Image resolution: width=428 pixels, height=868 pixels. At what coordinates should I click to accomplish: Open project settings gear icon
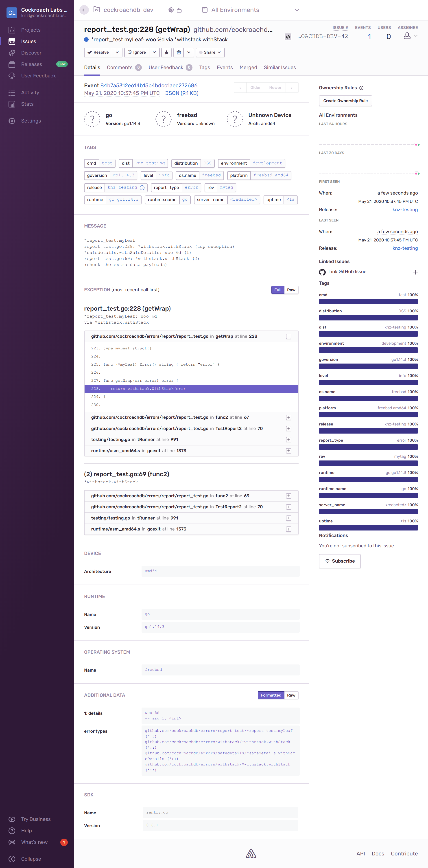pos(171,10)
